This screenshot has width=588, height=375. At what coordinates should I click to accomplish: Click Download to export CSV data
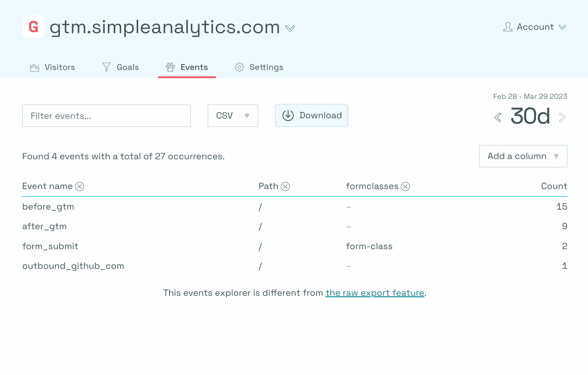(312, 115)
